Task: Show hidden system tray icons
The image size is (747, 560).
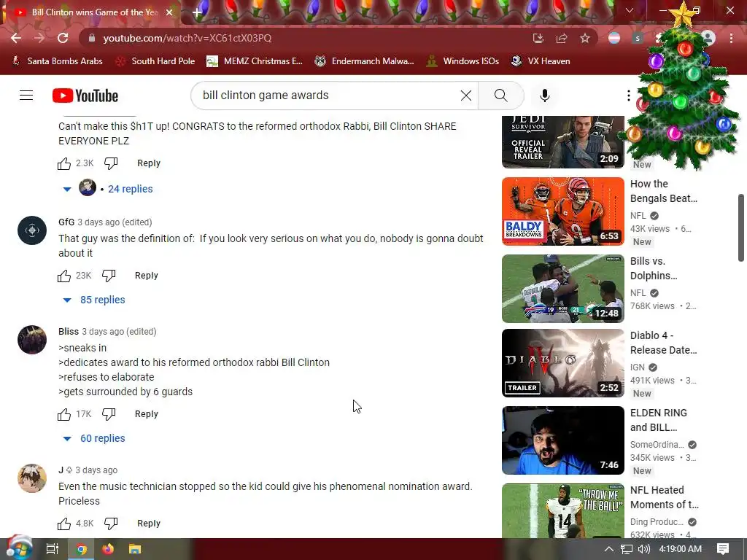Action: tap(609, 549)
